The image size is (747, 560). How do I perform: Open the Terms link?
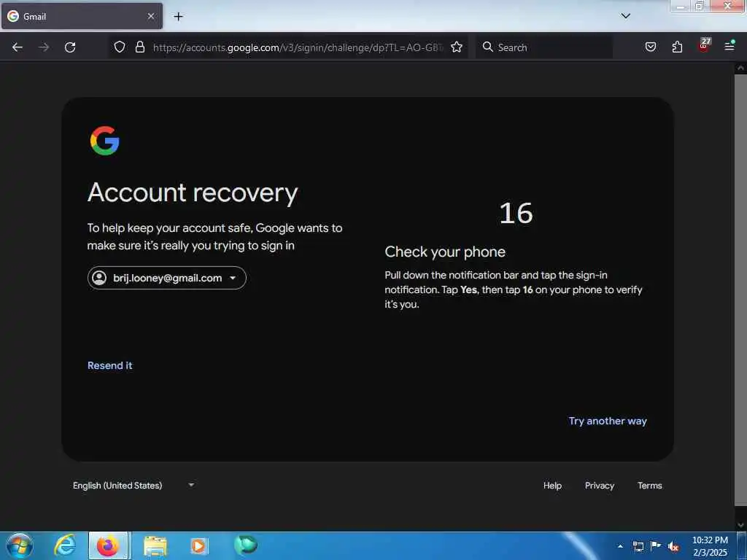point(649,485)
